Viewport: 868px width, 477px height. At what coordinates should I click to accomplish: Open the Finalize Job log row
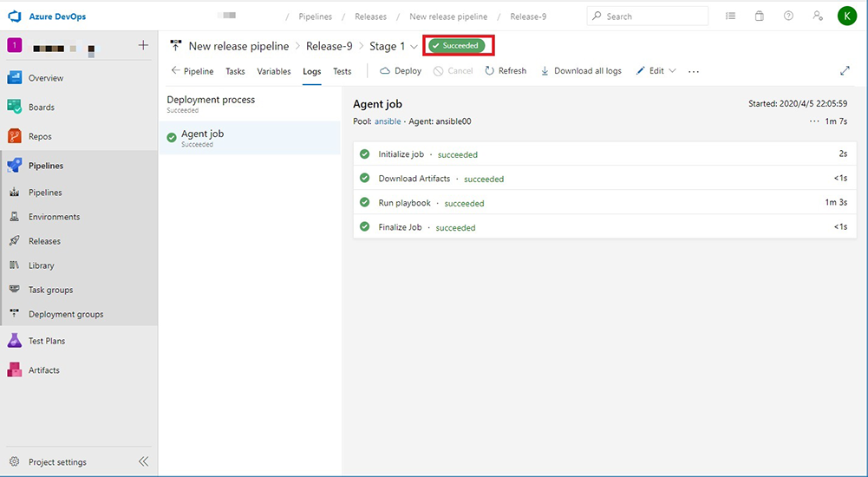coord(604,227)
